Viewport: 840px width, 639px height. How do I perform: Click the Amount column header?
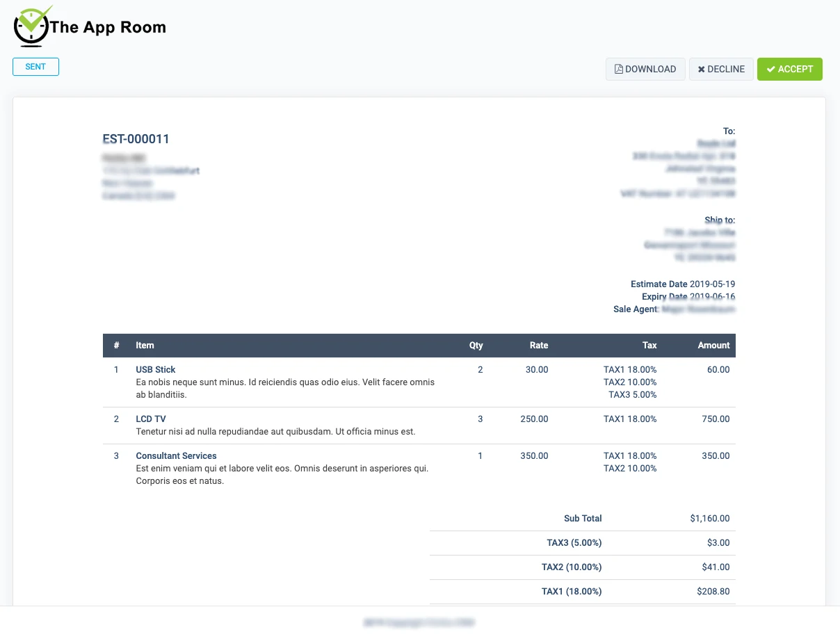pos(714,346)
